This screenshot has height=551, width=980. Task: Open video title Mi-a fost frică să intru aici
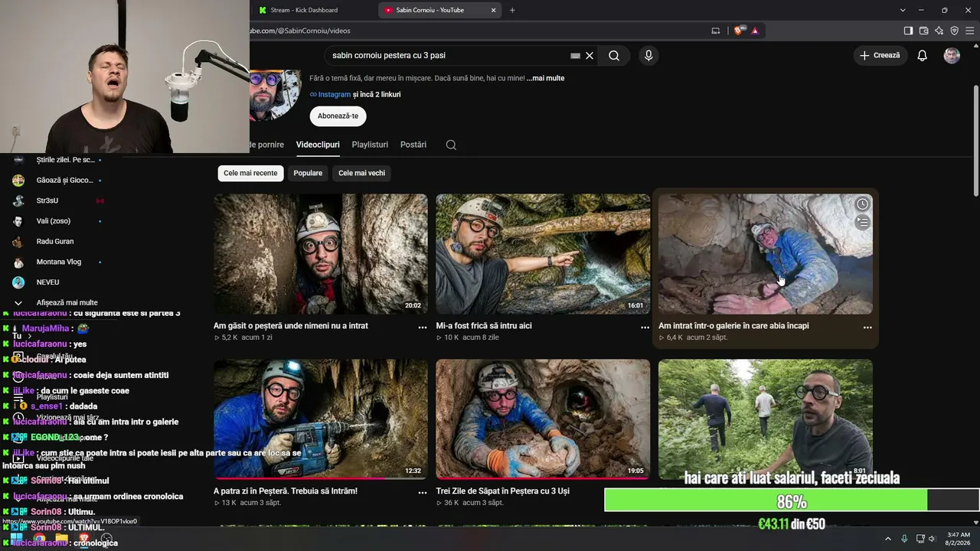point(484,326)
